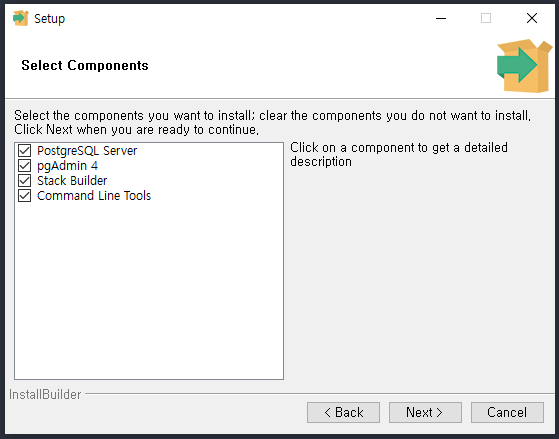Click the disabled maximize window icon
This screenshot has width=559, height=439.
point(486,18)
